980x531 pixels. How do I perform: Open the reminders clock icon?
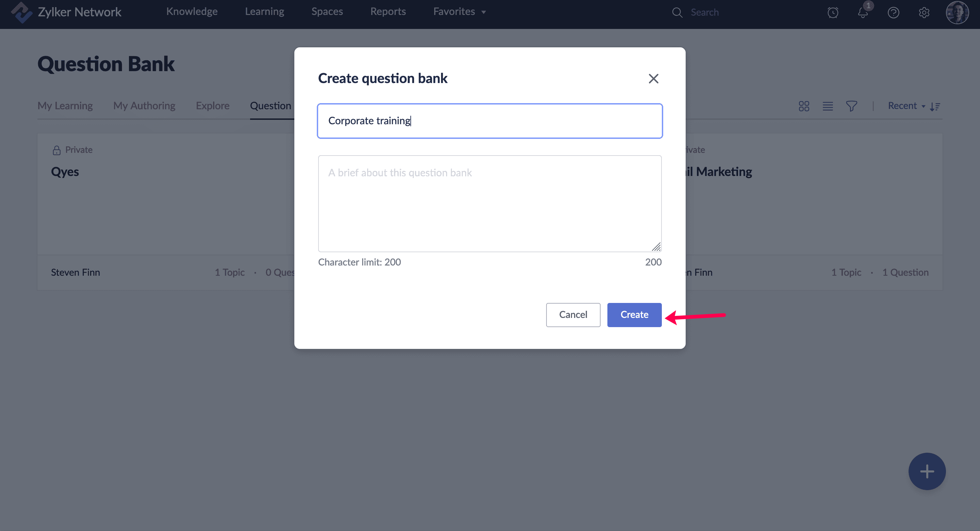(832, 13)
